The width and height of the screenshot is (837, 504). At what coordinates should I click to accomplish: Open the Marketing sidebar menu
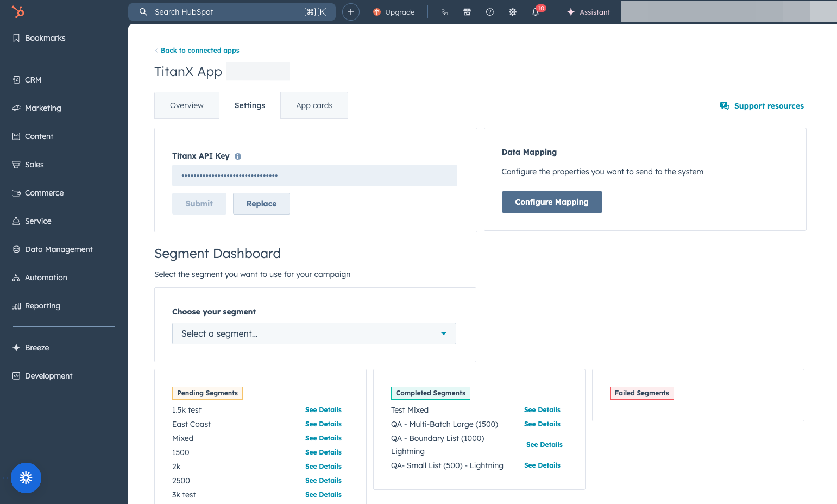[x=37, y=108]
